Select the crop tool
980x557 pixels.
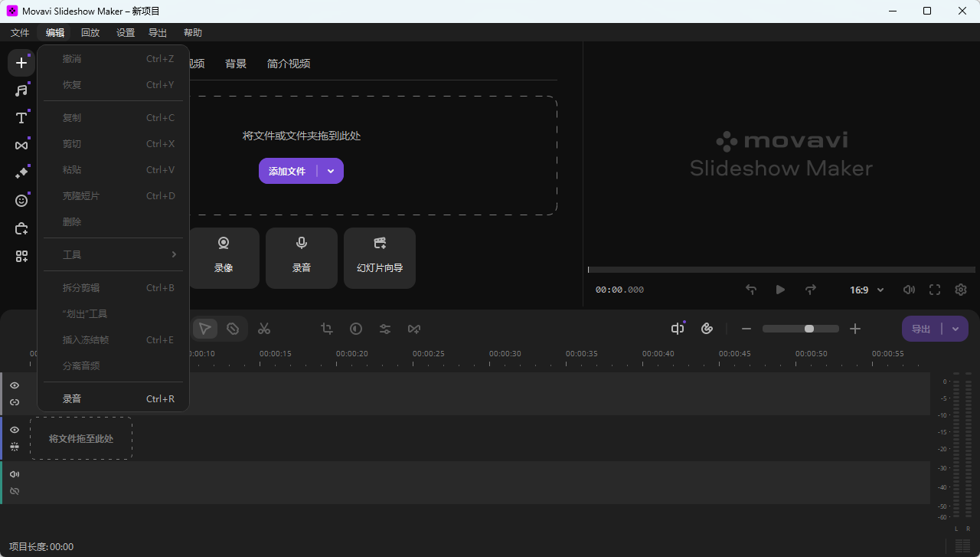(327, 329)
